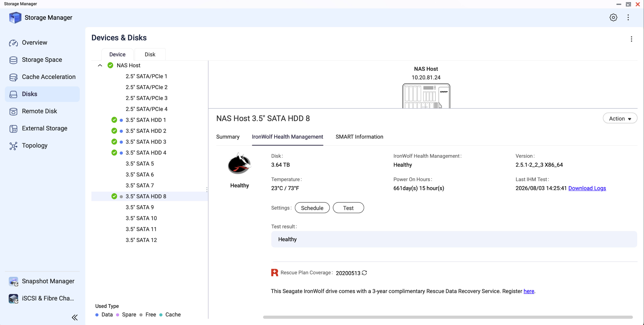The height and width of the screenshot is (325, 644).
Task: Click the green status check beside NAS Host
Action: 110,65
